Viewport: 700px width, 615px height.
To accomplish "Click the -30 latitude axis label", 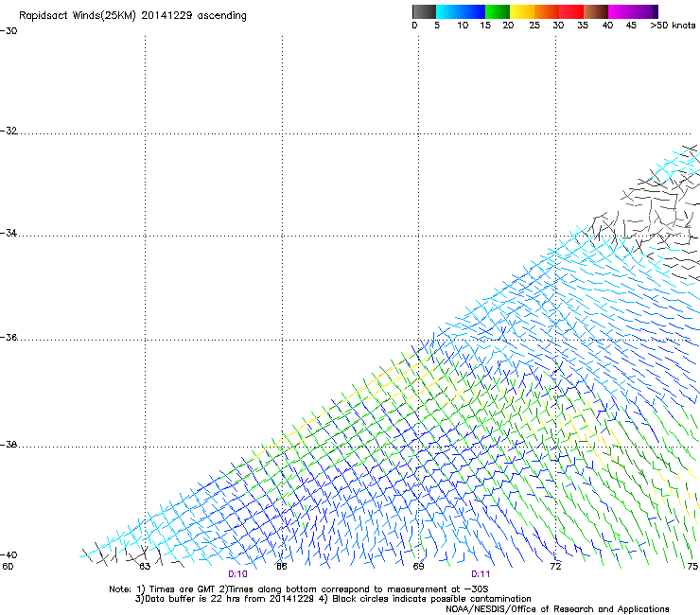I will 9,31.
